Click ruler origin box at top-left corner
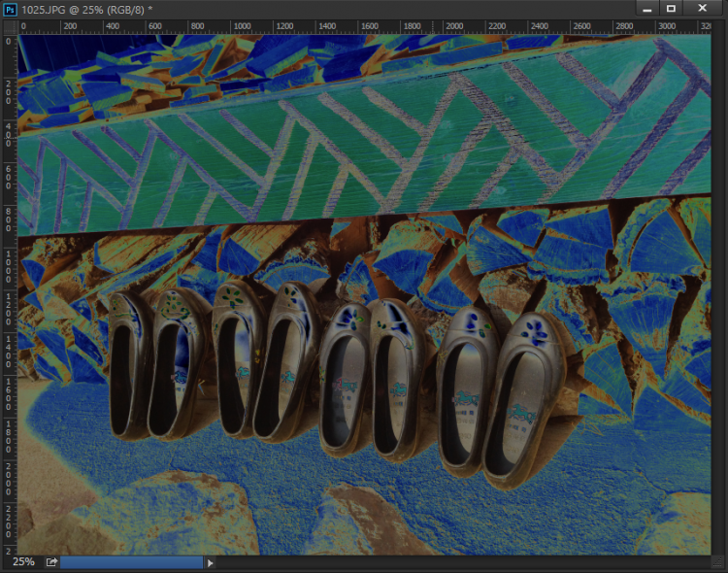Viewport: 728px width, 573px height. [x=9, y=26]
